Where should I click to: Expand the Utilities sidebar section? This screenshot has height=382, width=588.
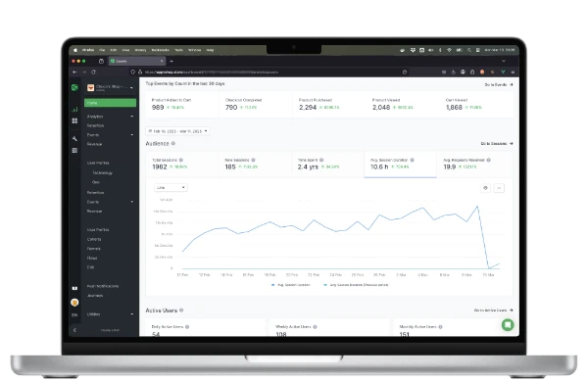click(110, 314)
